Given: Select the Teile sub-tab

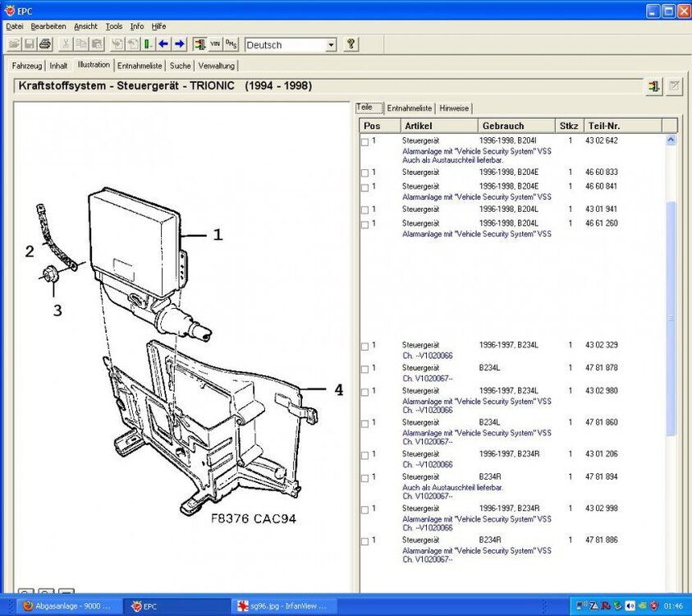Looking at the screenshot, I should click(x=369, y=108).
